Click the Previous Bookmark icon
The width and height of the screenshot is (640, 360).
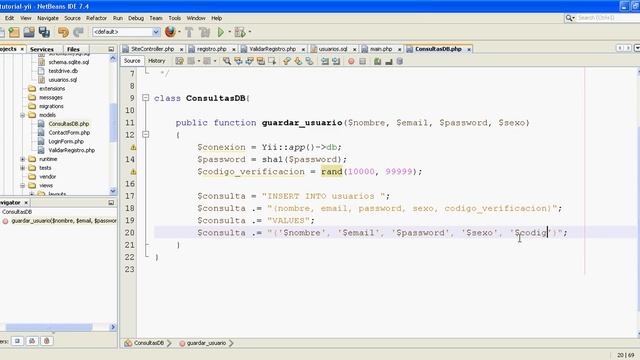coord(287,61)
